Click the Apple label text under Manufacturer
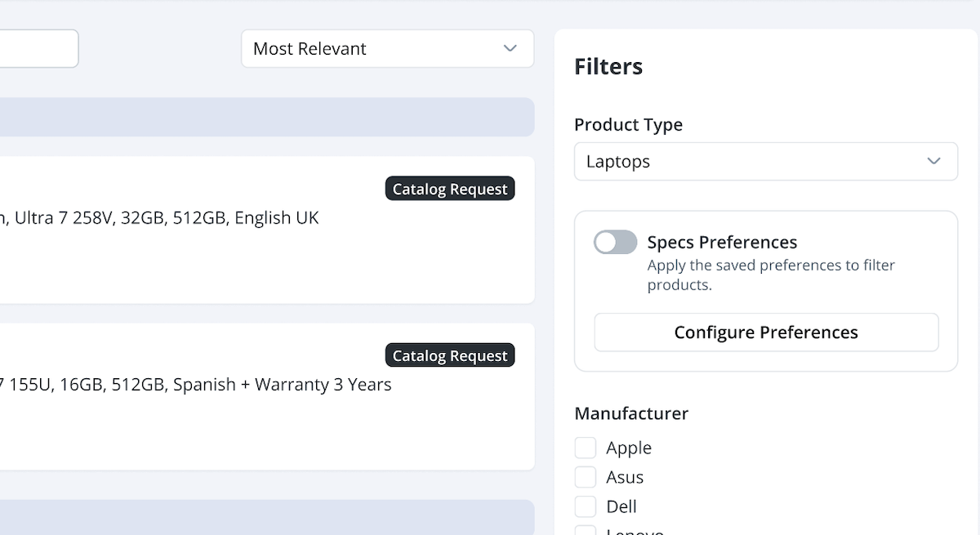The height and width of the screenshot is (535, 980). click(x=629, y=448)
